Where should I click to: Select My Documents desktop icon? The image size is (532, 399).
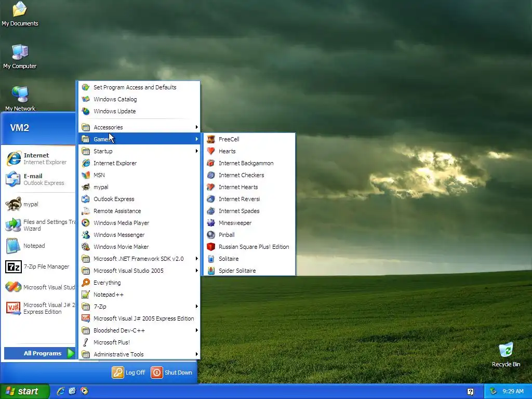[20, 14]
